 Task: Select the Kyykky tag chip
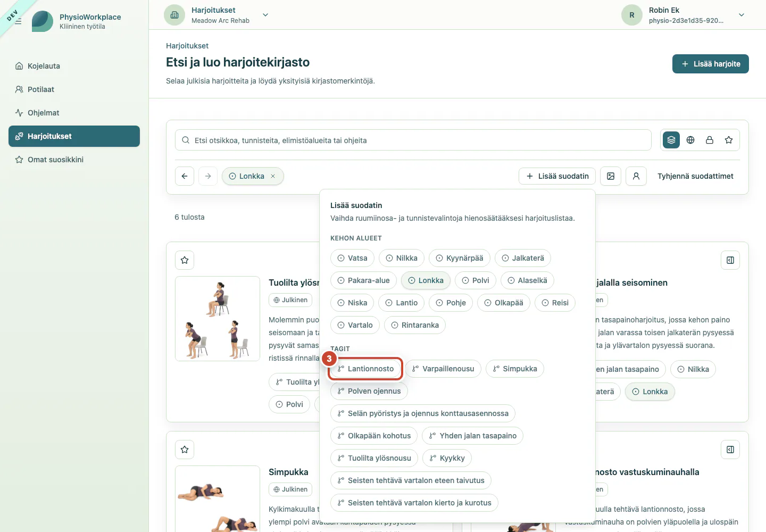click(447, 458)
